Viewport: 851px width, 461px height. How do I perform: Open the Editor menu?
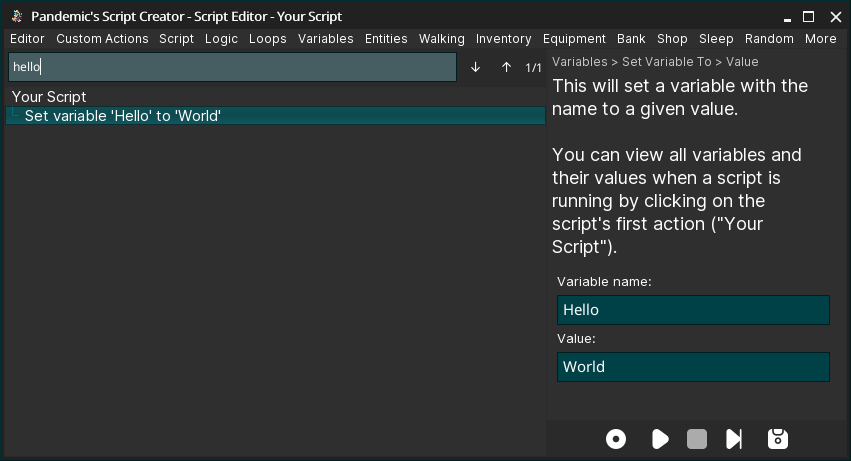click(27, 39)
